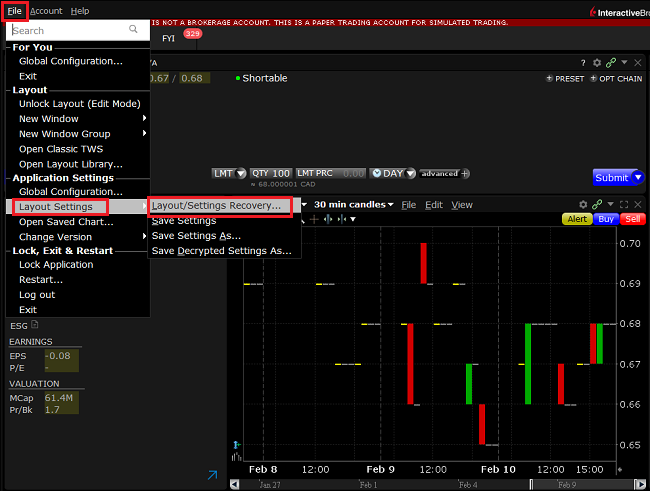Click the 329 notification badge
Screen dimensions: 650x491
(x=192, y=34)
